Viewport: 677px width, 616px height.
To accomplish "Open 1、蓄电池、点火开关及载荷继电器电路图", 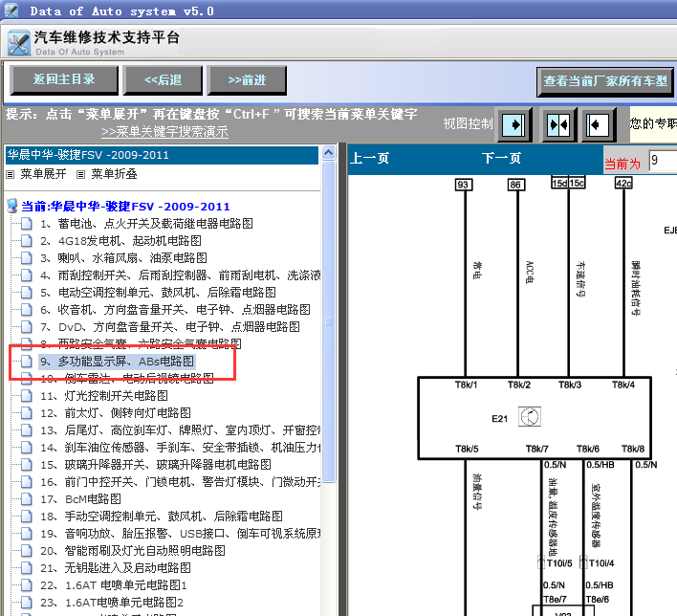I will click(147, 223).
